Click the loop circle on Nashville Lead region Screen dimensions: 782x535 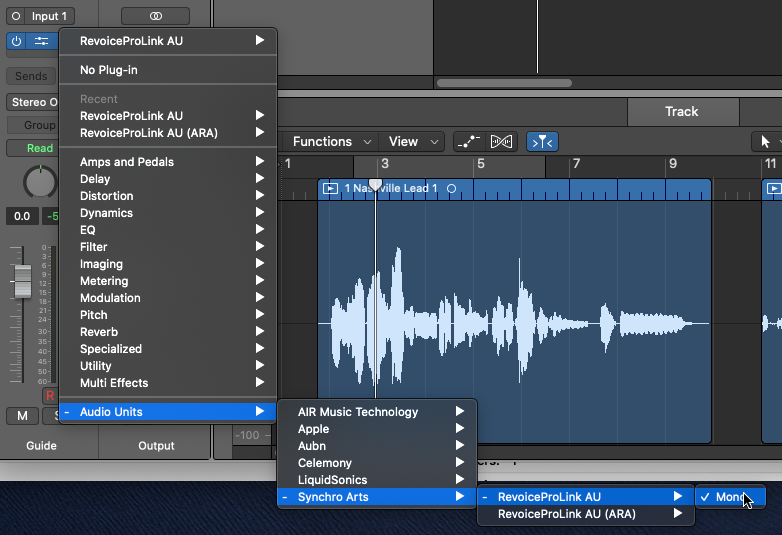[x=451, y=188]
